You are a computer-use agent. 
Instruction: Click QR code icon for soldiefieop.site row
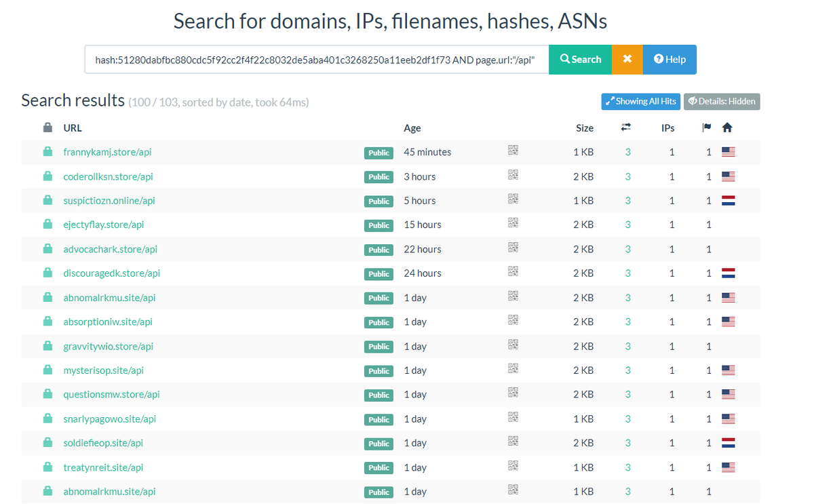tap(513, 442)
